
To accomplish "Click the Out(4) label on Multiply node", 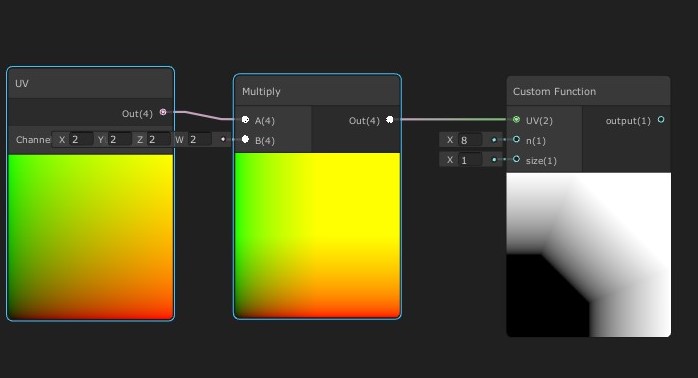I will pyautogui.click(x=364, y=121).
